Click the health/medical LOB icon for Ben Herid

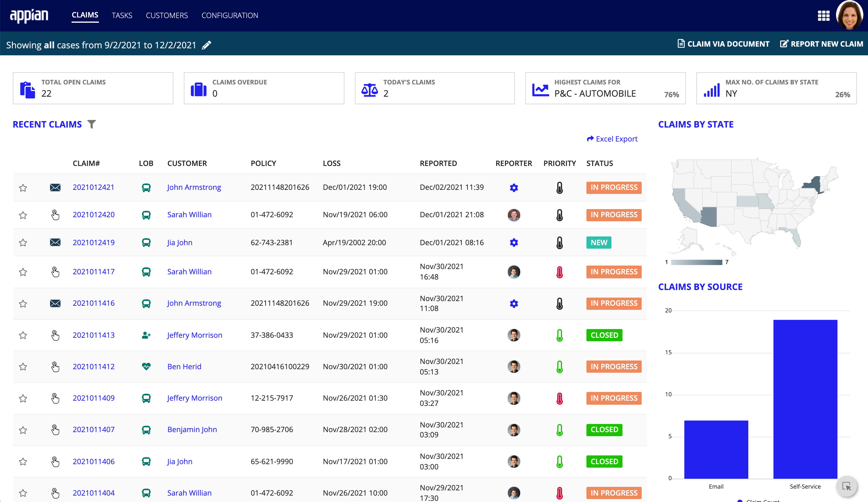click(146, 366)
